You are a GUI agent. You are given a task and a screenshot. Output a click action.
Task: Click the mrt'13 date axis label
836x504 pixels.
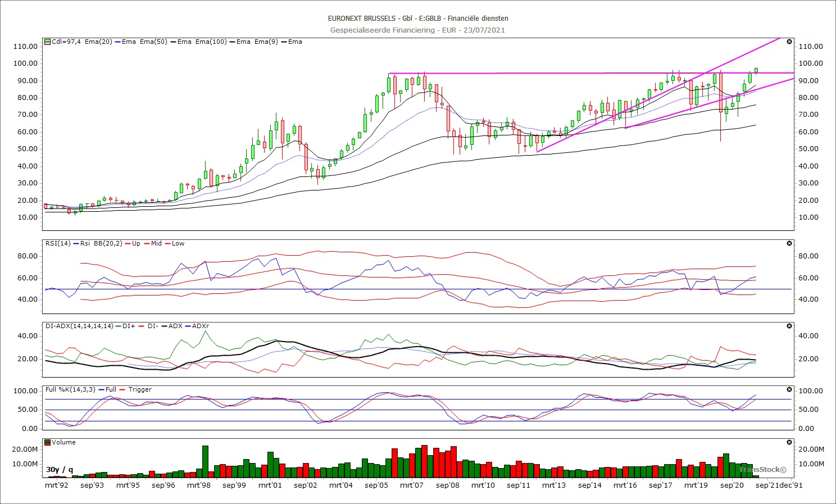(554, 485)
